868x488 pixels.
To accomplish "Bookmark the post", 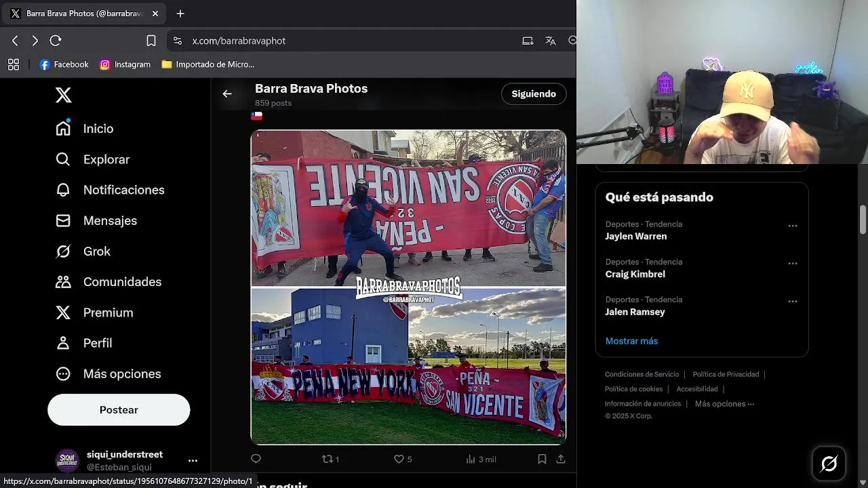I will coord(542,459).
